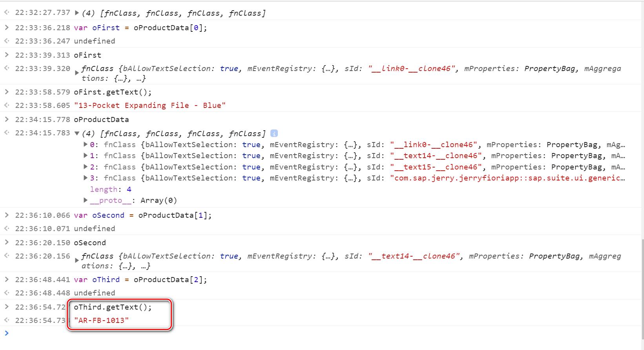The width and height of the screenshot is (644, 350).
Task: Click the "__link0-__clone46" sId in the 22:33:39.320 output
Action: [x=412, y=68]
